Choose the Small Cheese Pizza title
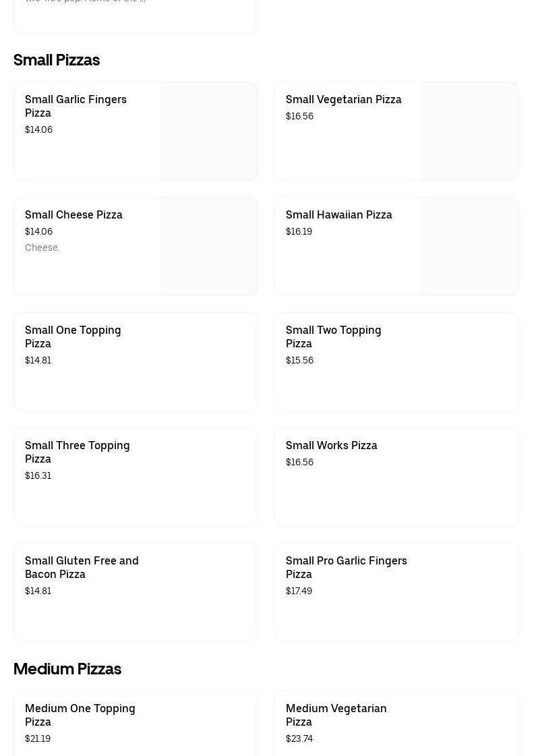 pyautogui.click(x=73, y=214)
